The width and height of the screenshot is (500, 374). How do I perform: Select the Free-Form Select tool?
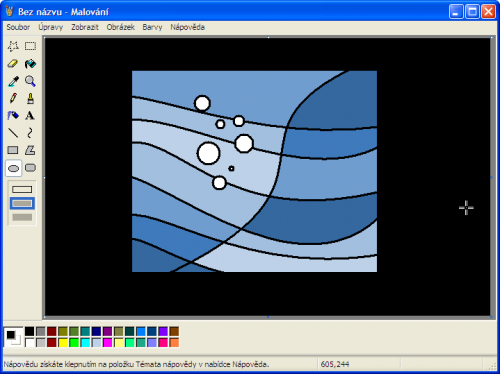tap(13, 46)
